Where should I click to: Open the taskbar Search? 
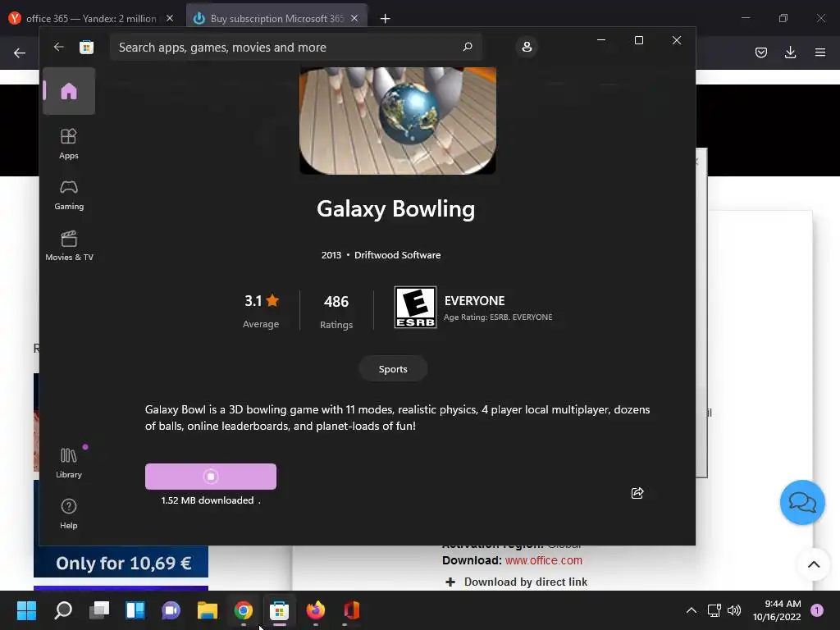click(63, 610)
